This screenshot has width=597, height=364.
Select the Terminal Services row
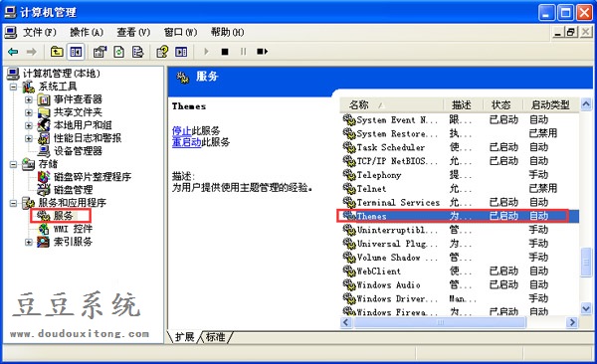point(460,202)
